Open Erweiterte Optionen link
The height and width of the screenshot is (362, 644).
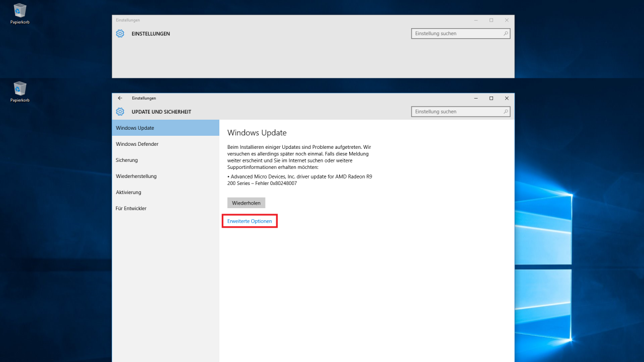point(250,221)
